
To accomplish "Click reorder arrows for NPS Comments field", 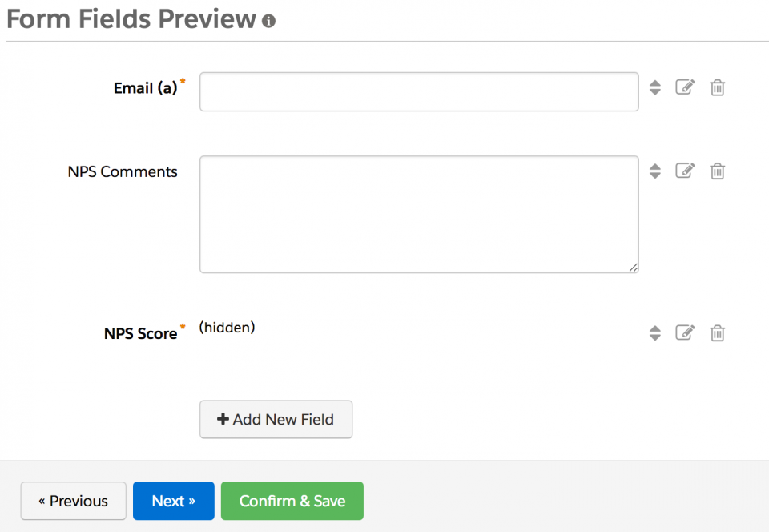I will [655, 171].
